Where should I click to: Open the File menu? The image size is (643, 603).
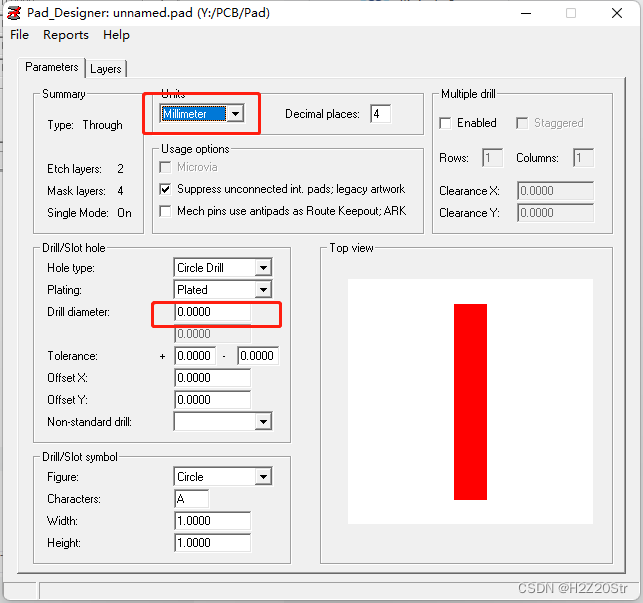19,35
